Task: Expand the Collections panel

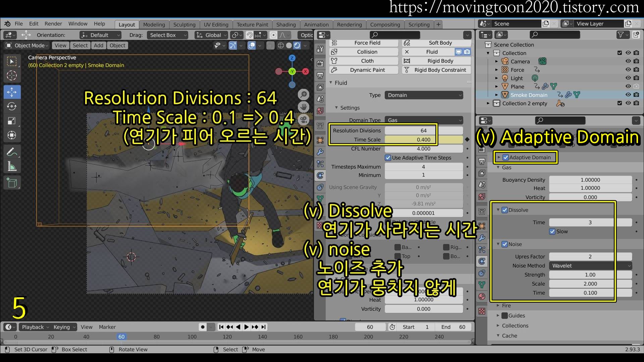Action: pyautogui.click(x=515, y=325)
